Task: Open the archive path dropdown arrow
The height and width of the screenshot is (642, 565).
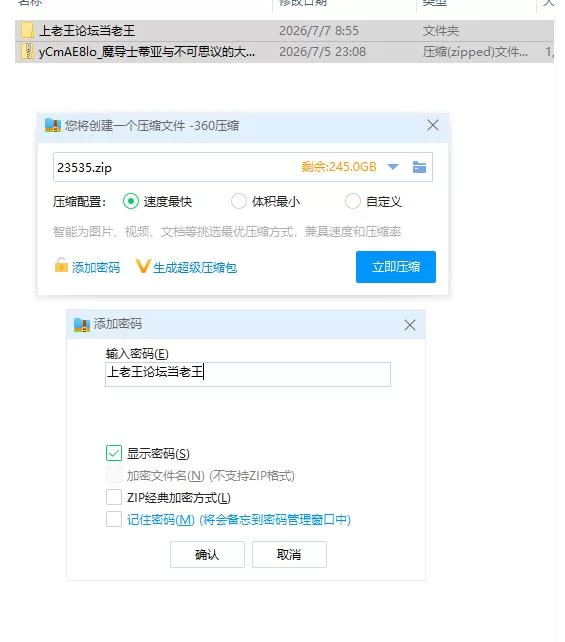Action: point(393,167)
